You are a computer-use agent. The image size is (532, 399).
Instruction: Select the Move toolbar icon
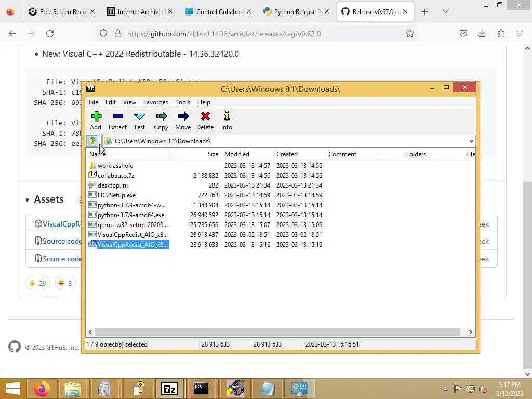(183, 121)
